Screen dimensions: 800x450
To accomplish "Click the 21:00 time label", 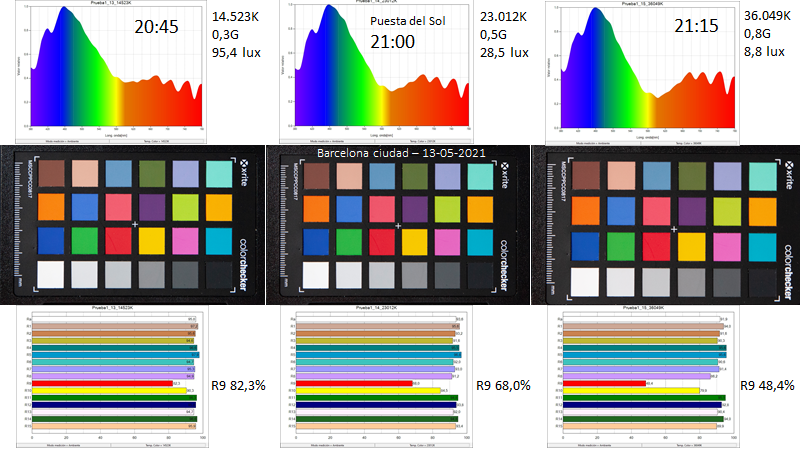I will pos(392,42).
